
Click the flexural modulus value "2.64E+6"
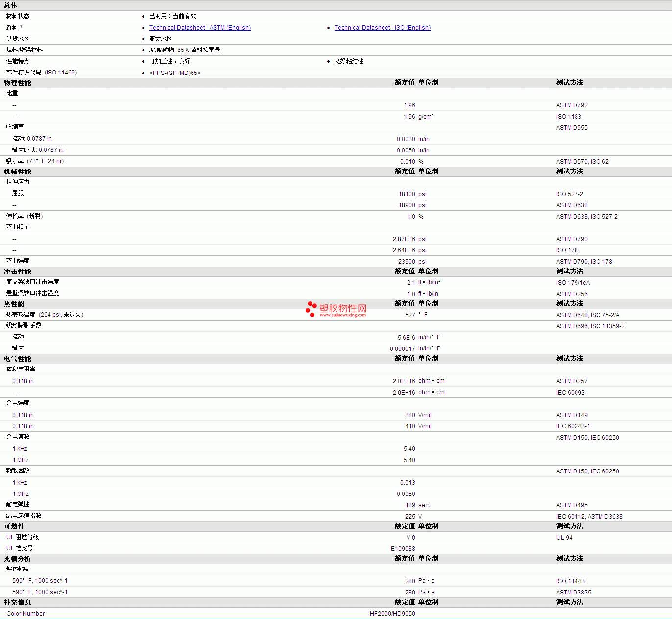pos(404,250)
